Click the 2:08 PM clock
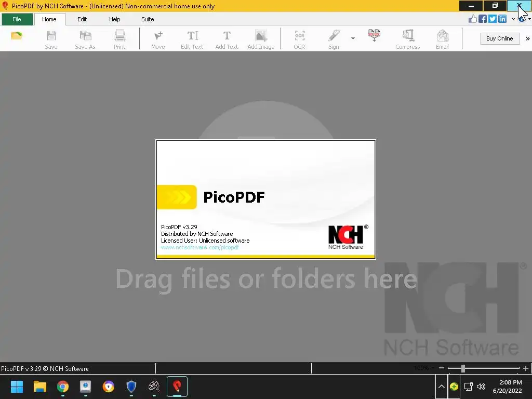The image size is (532, 399). [x=510, y=382]
